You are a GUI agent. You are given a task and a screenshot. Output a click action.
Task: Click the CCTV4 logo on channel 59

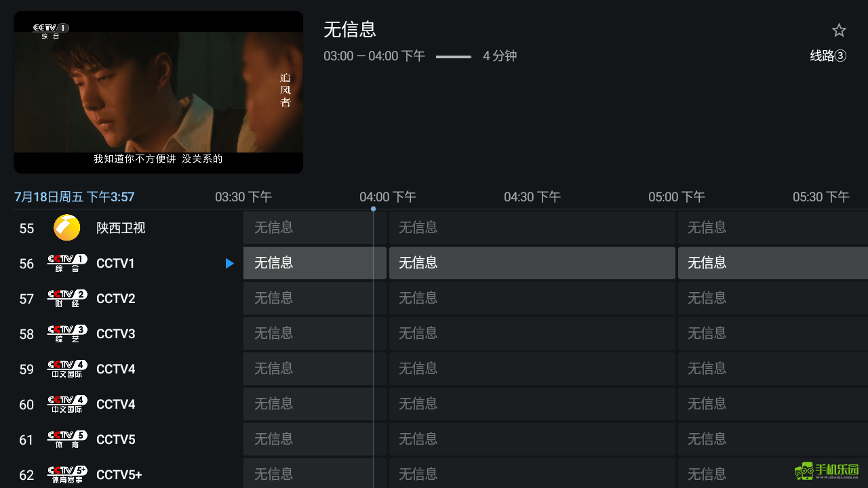(67, 369)
